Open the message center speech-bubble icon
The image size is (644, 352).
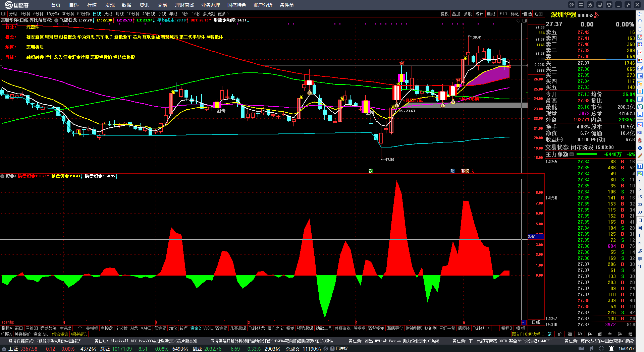(572, 5)
